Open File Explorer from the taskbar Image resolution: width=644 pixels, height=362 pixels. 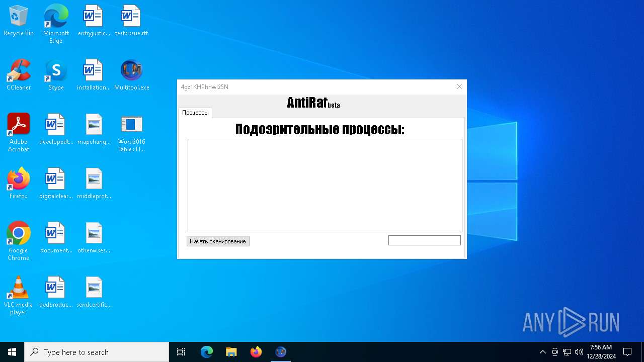(x=231, y=352)
